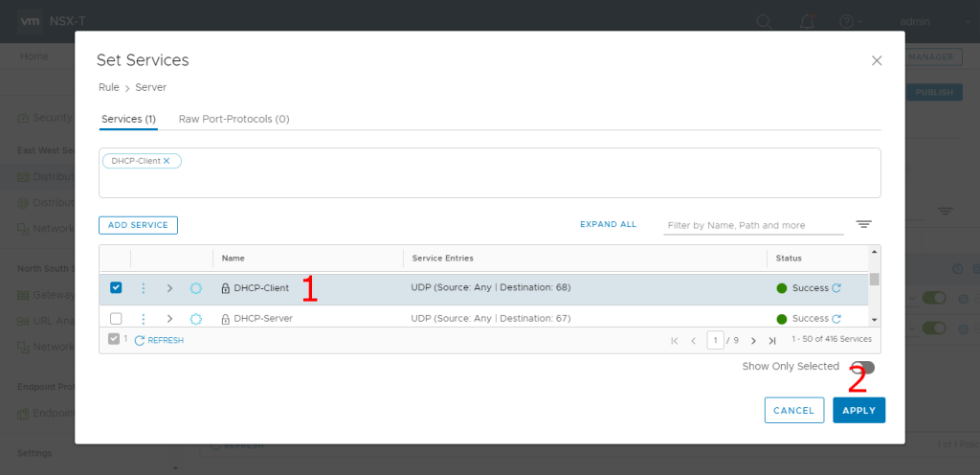Apply the selected services
Screen dimensions: 980x475
pos(858,410)
